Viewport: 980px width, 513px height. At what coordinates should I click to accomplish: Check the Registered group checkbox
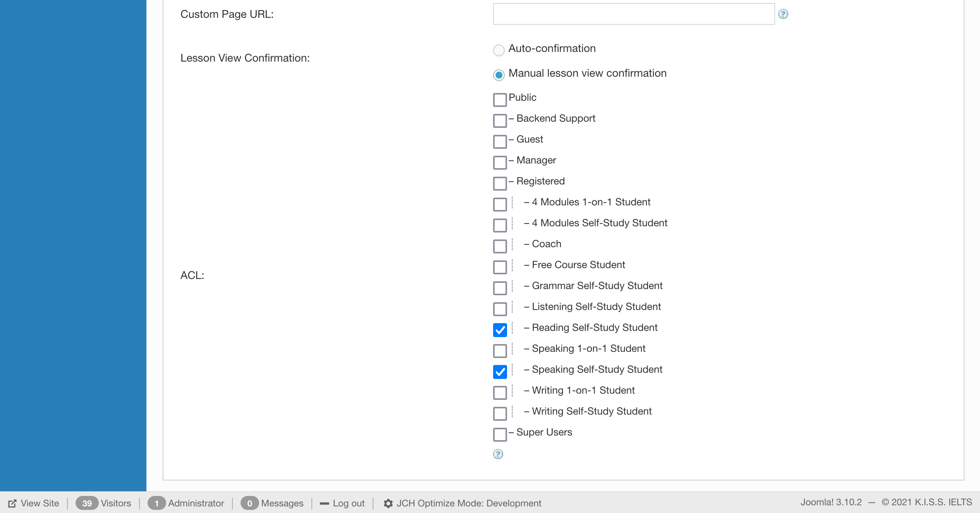(x=500, y=183)
